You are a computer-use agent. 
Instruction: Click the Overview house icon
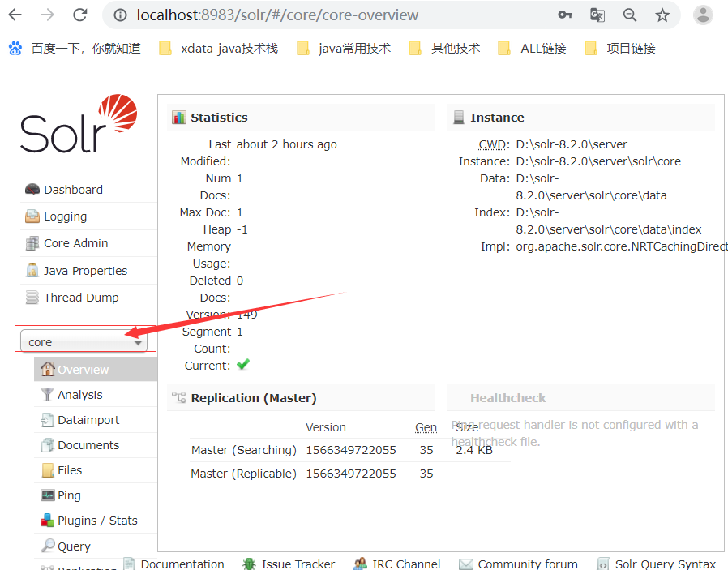pos(47,369)
